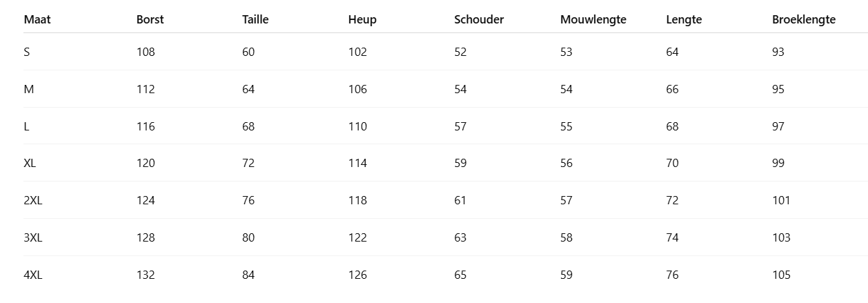The width and height of the screenshot is (868, 303).
Task: Click Lengte value 76 for size 4XL
Action: [672, 275]
